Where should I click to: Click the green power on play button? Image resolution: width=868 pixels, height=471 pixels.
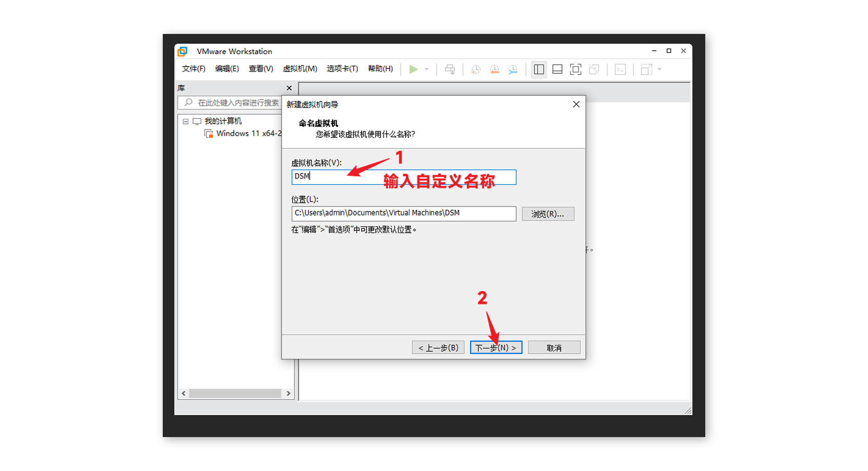tap(413, 69)
